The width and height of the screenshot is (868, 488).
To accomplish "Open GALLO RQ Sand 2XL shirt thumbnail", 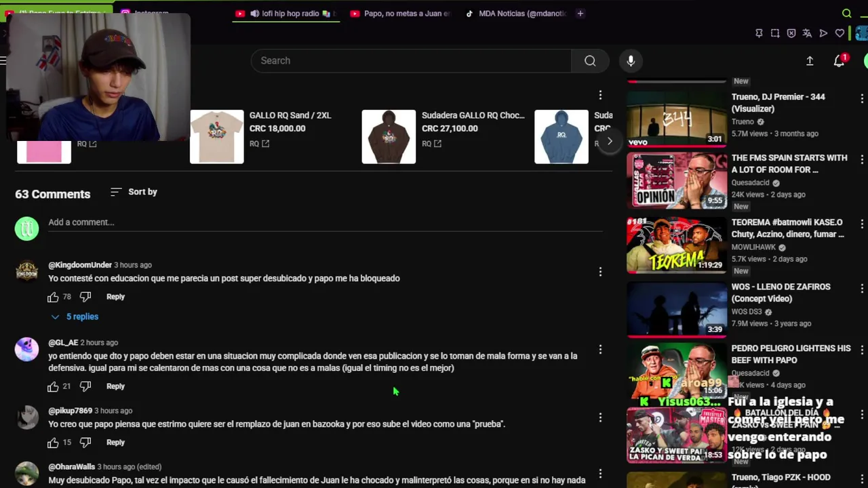I will point(217,137).
